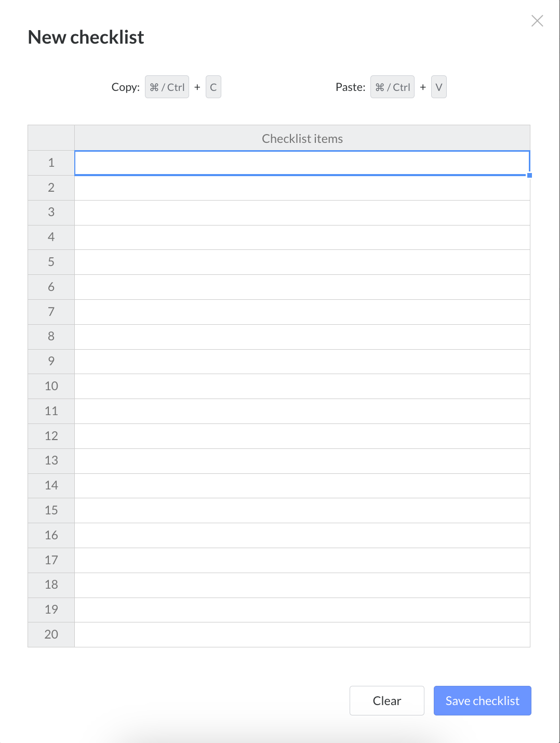Click the C key badge
Screen dimensions: 560x743
click(x=214, y=87)
